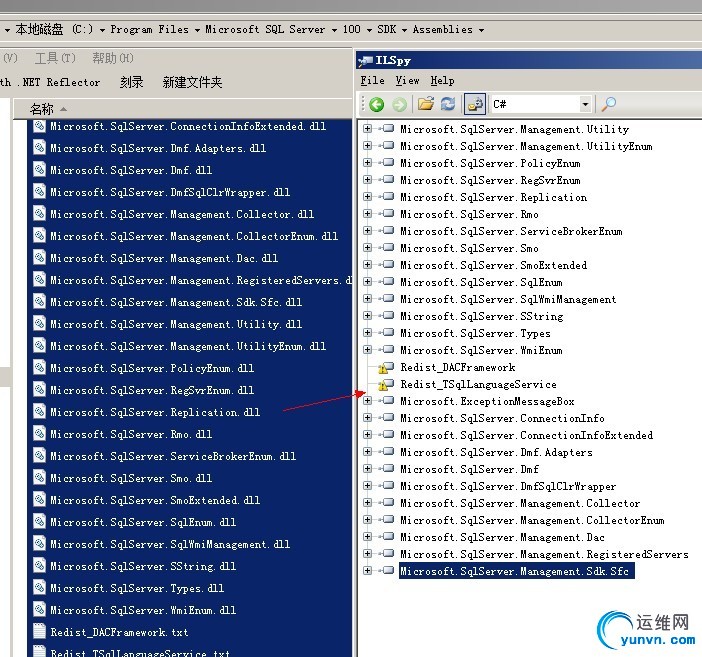
Task: Select Microsoft.SqlServer.Replication.dll file
Action: 155,412
